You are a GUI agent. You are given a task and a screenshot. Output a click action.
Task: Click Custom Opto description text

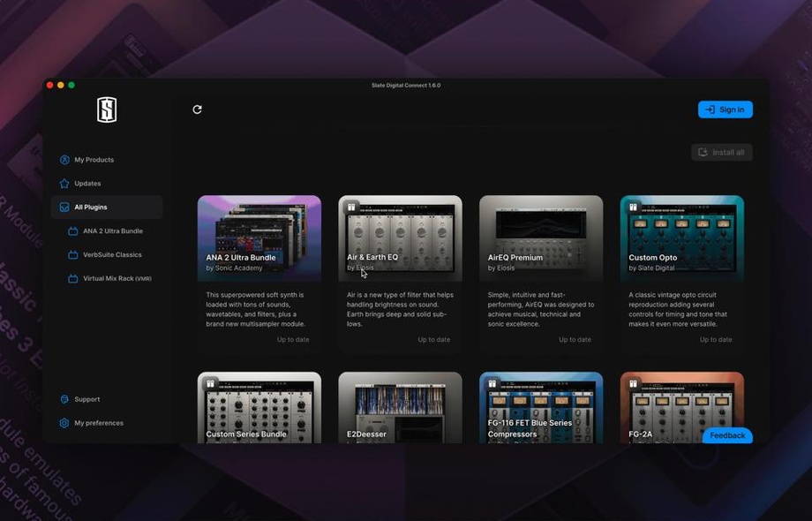(678, 309)
